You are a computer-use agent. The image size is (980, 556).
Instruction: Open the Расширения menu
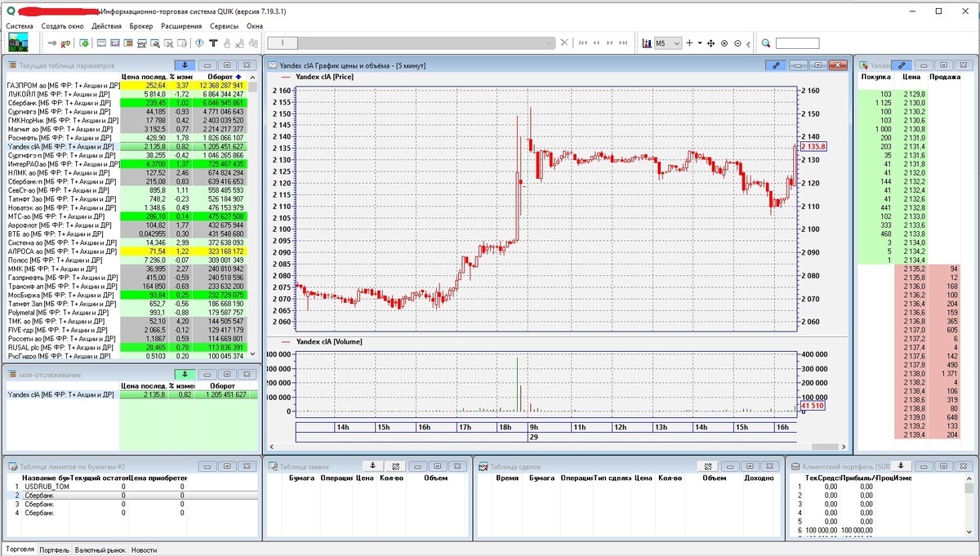point(181,26)
